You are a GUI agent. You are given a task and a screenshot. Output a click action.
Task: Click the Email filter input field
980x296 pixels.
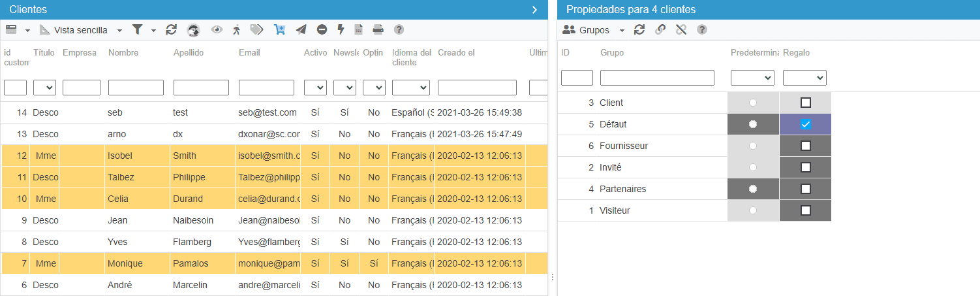(266, 88)
